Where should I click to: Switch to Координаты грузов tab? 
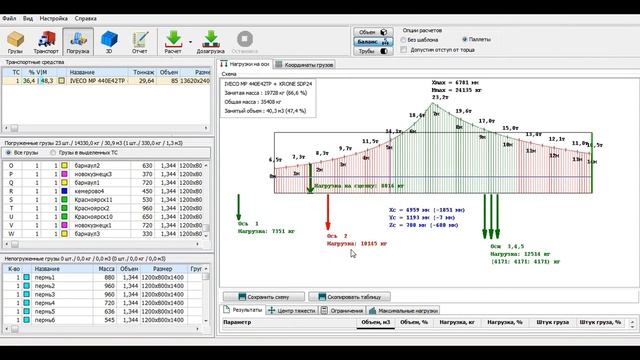coord(304,64)
